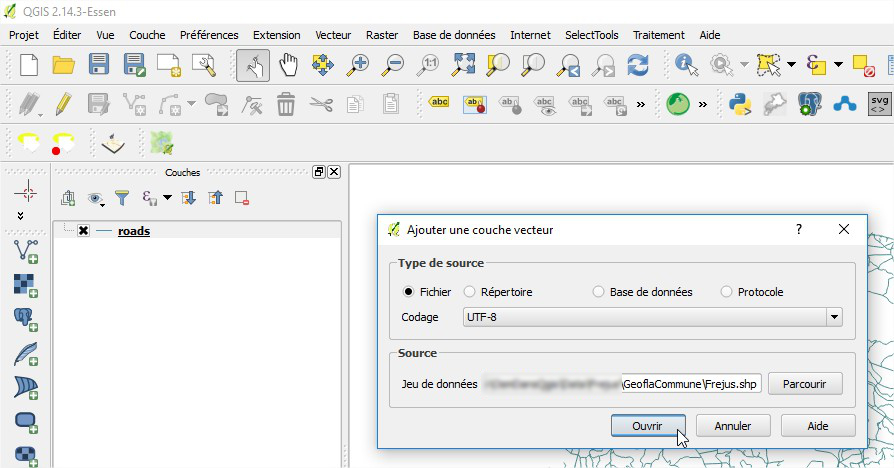Select the Zoom Out magnifier tool

click(x=392, y=64)
